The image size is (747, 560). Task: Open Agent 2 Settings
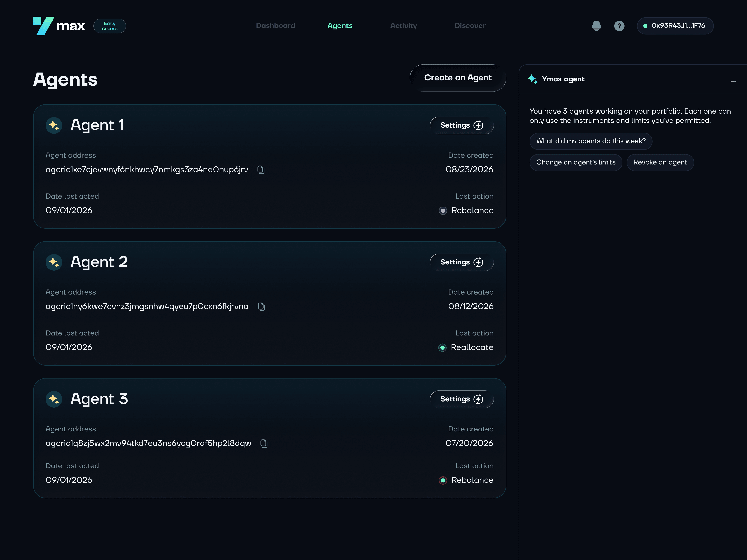coord(462,262)
